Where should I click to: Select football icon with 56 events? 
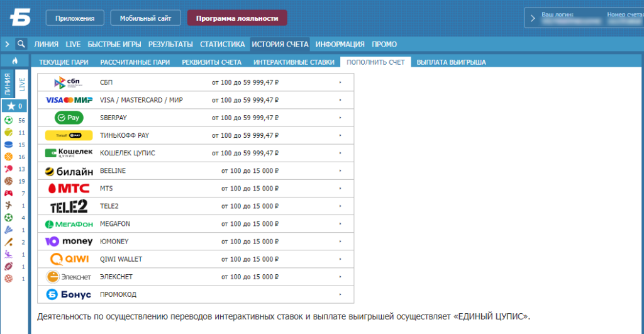click(9, 120)
